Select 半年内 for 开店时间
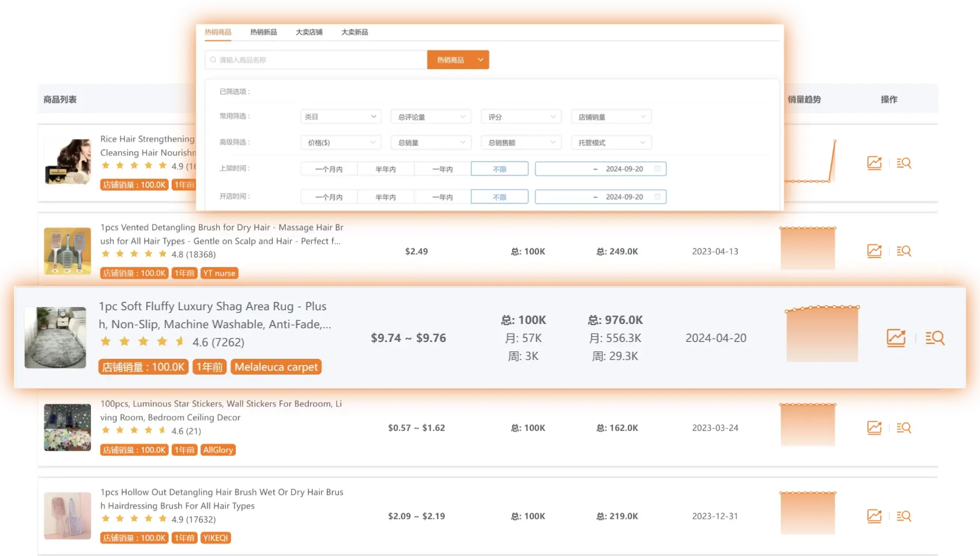 point(386,197)
